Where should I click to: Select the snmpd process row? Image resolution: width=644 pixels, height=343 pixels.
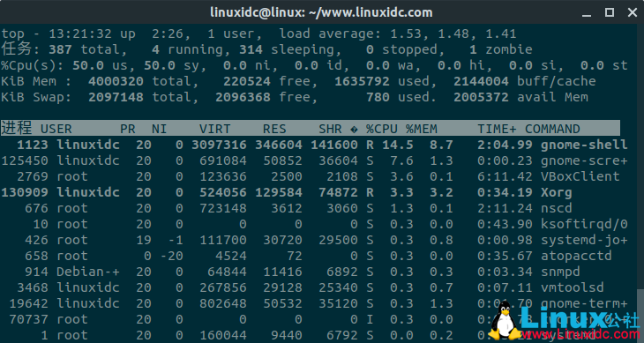(x=314, y=272)
